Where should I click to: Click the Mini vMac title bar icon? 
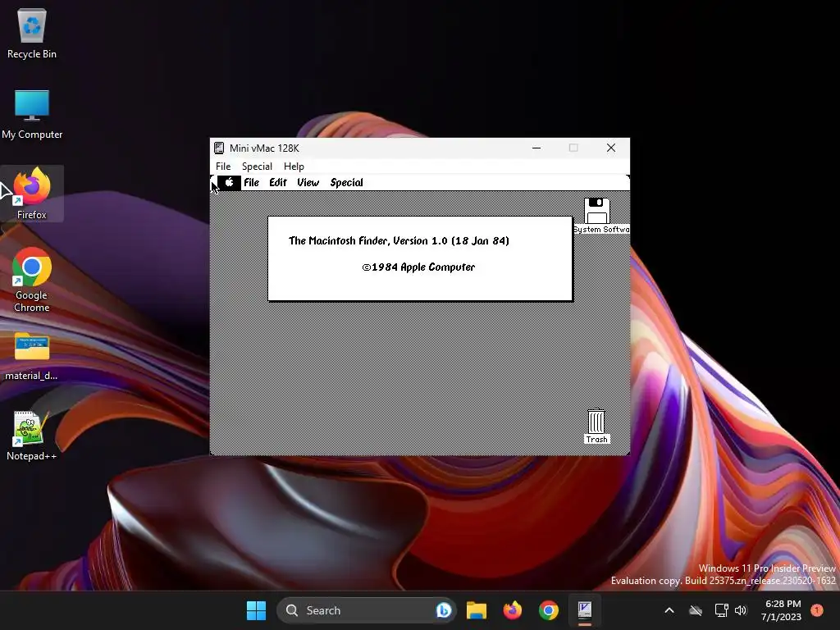[219, 148]
